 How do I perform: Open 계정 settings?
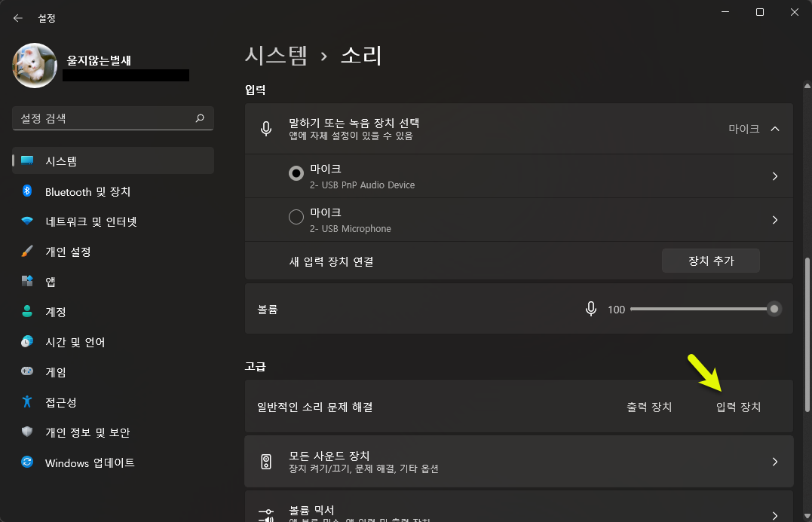[113, 311]
